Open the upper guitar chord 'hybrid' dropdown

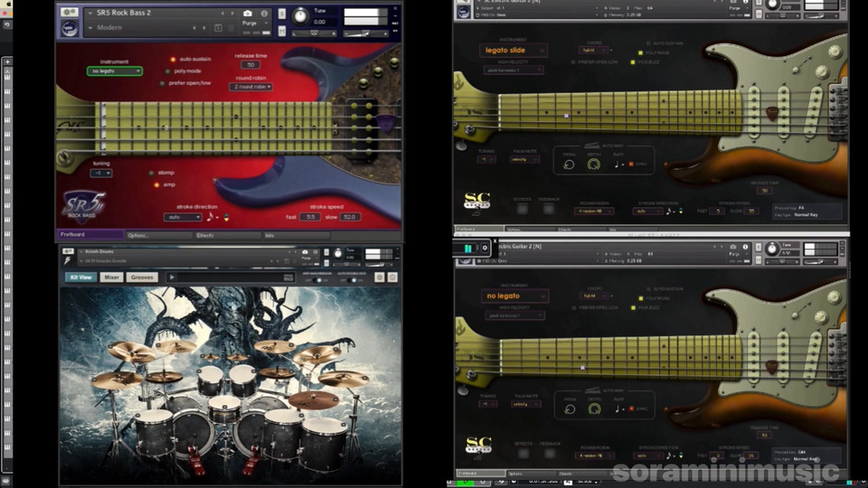(593, 50)
